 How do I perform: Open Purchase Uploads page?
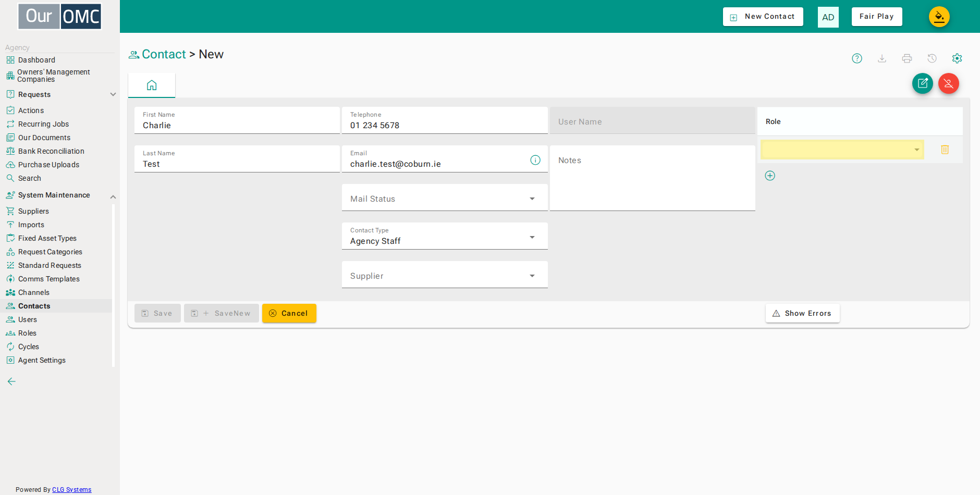click(x=48, y=165)
